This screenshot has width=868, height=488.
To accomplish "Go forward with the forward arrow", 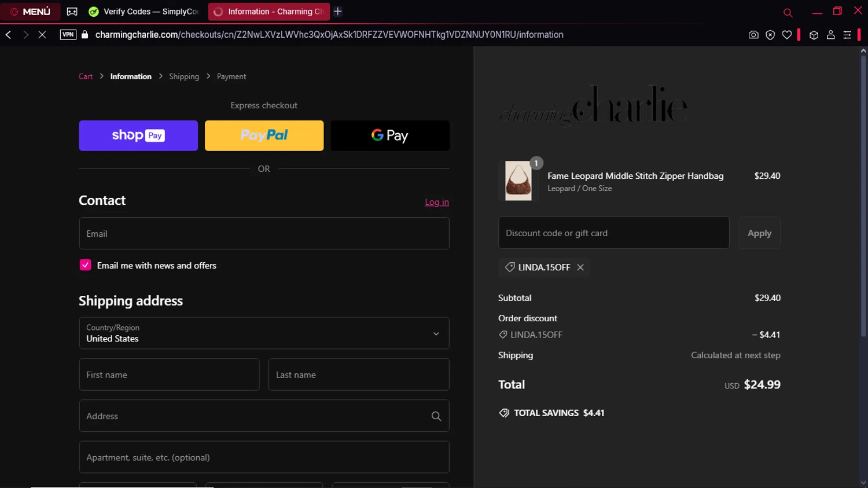I will 25,35.
